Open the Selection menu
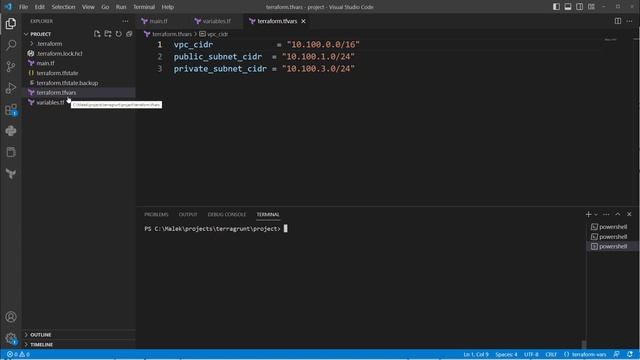The width and height of the screenshot is (640, 360). [63, 7]
